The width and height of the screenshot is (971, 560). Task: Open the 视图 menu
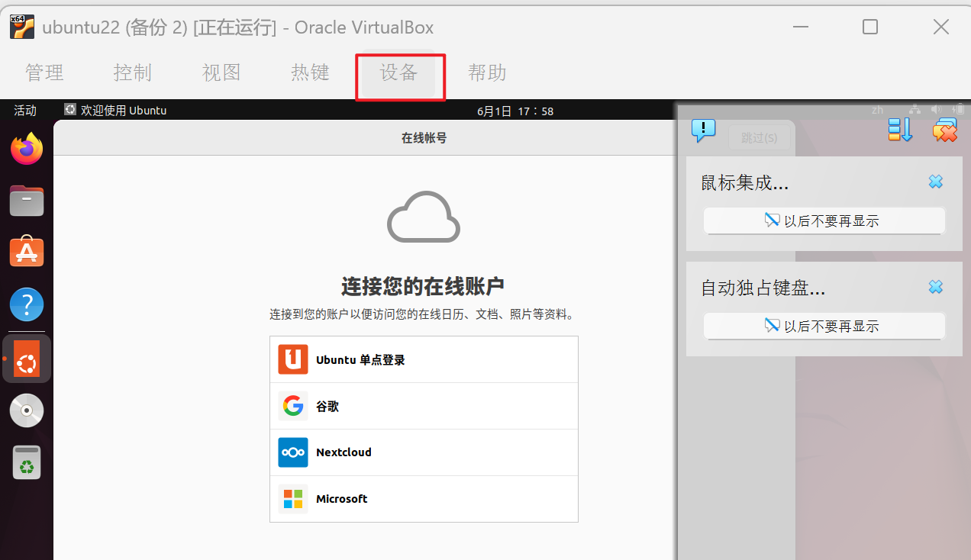[x=221, y=73]
